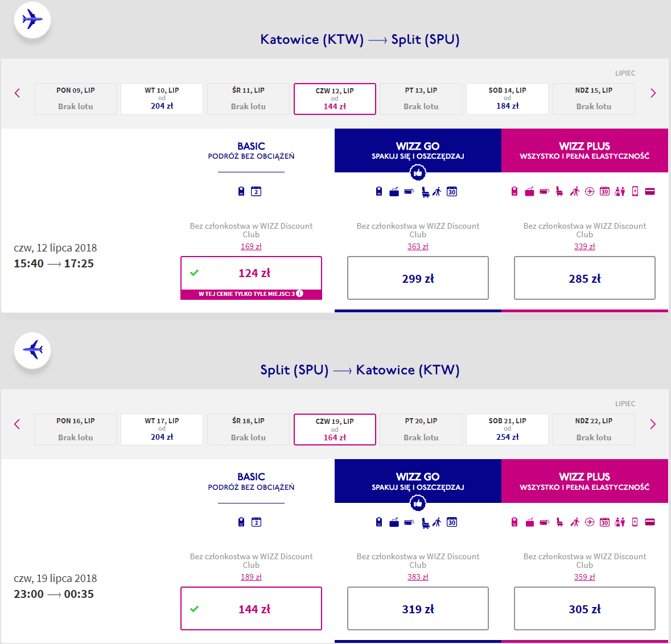The image size is (671, 644).
Task: Click the airplane icon above Split to Katowice
Action: click(32, 350)
